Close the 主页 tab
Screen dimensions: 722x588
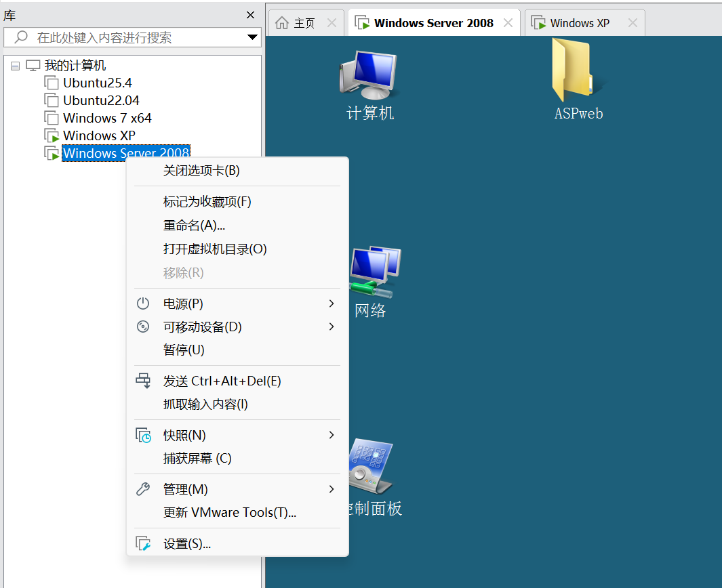coord(332,22)
